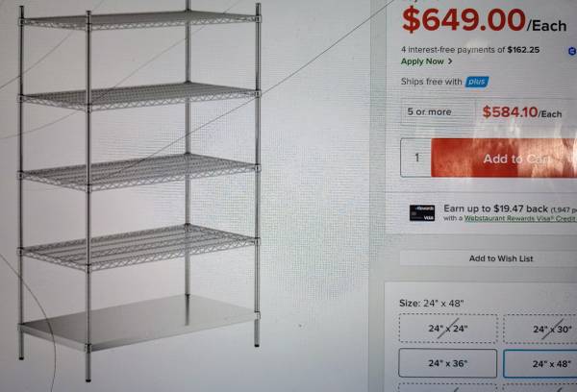The width and height of the screenshot is (577, 392).
Task: Click the Apply Now link
Action: [422, 61]
